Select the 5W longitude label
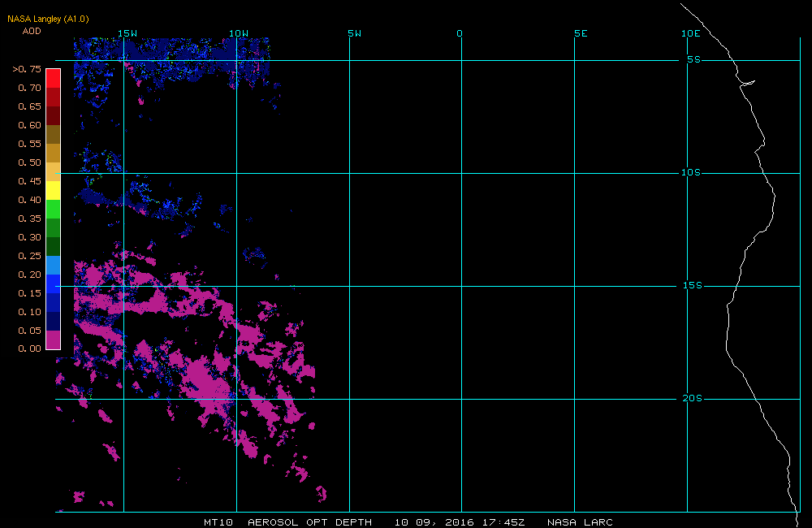The image size is (812, 528). (355, 33)
